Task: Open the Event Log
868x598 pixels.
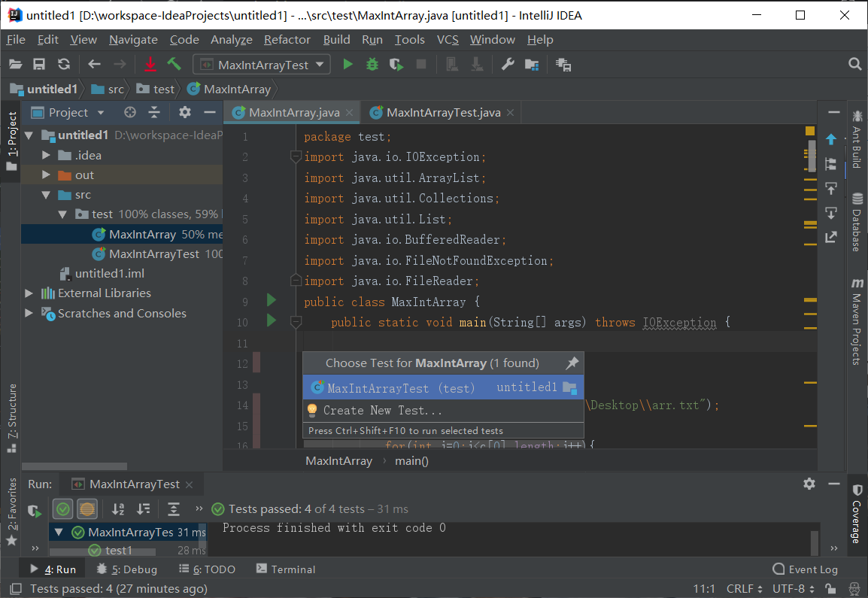Action: tap(805, 569)
